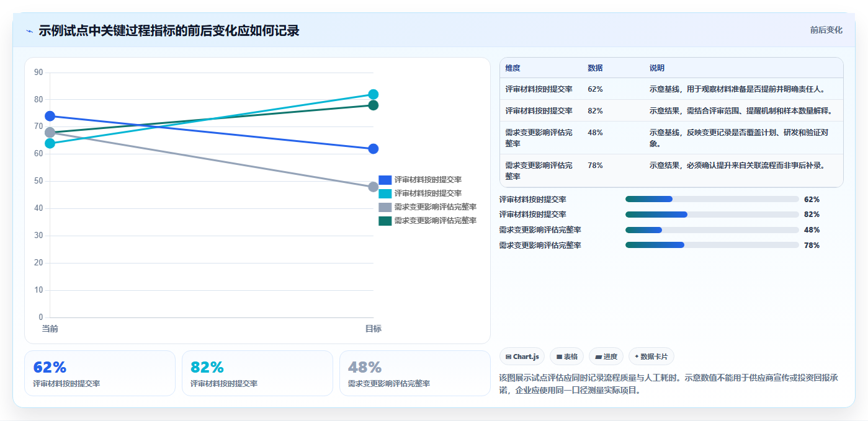This screenshot has height=421, width=868.
Task: Click the blue data point at 当前
Action: 50,116
